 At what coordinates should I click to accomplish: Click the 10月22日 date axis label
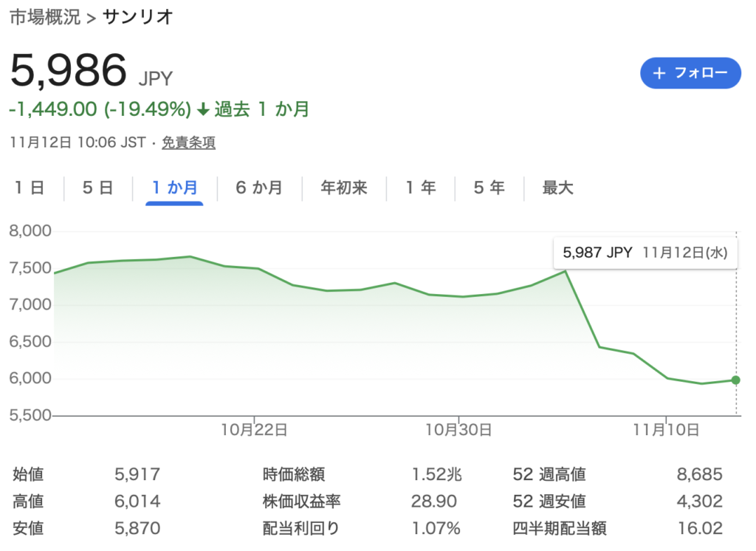(254, 429)
